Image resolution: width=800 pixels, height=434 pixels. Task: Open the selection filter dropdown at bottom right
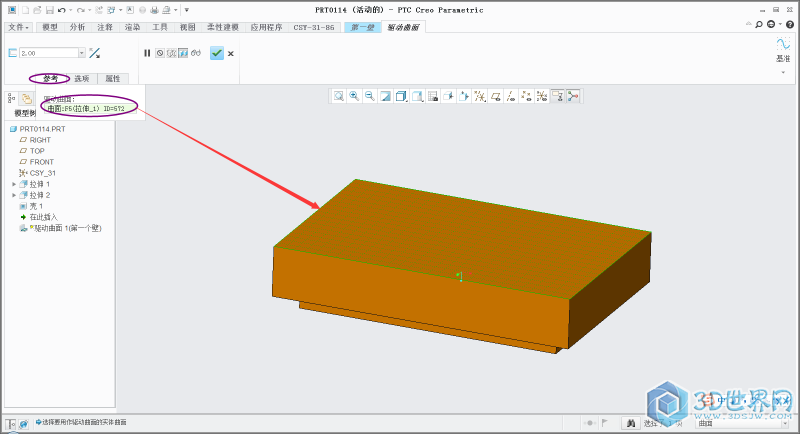(x=786, y=423)
